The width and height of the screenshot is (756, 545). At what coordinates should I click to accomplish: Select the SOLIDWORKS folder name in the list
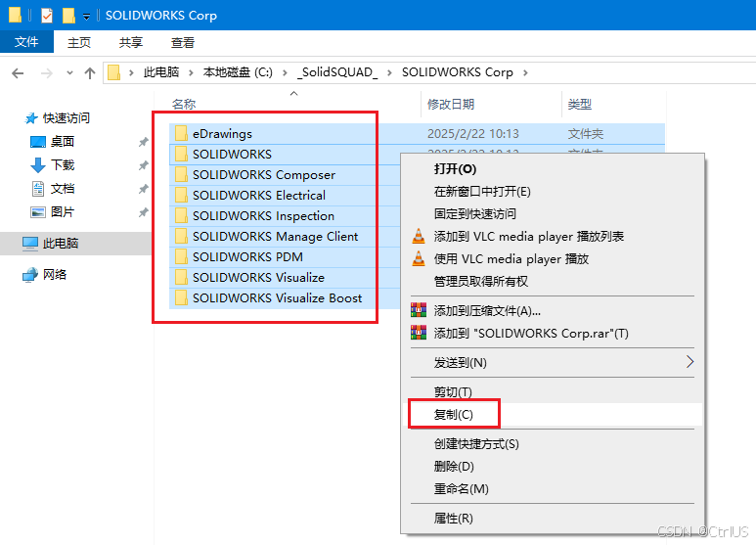tap(232, 154)
